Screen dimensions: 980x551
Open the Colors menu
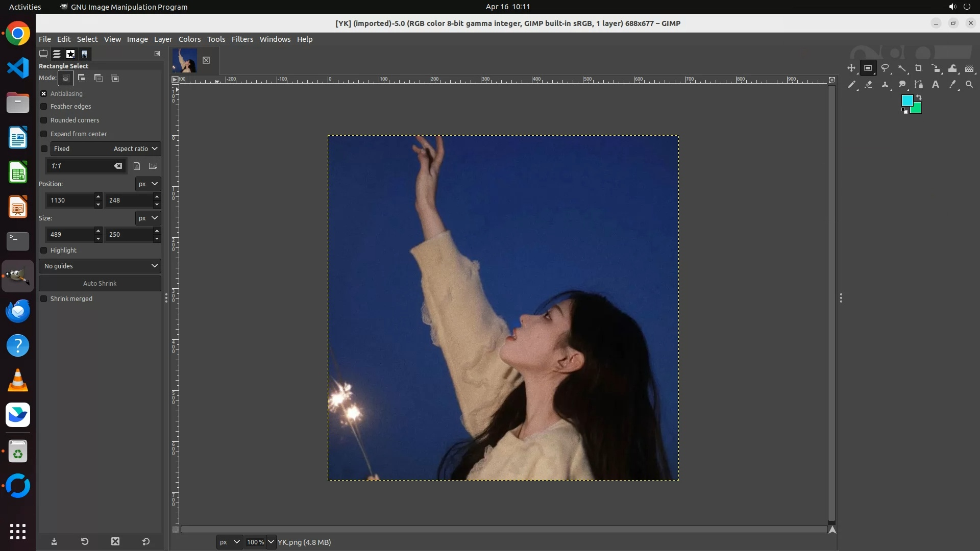click(189, 39)
